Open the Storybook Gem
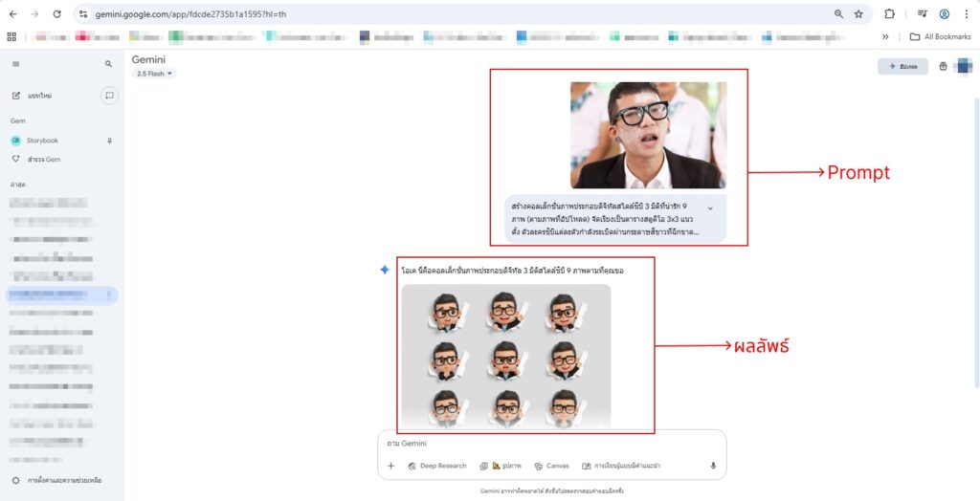Screen dimensions: 980x501 coord(42,141)
